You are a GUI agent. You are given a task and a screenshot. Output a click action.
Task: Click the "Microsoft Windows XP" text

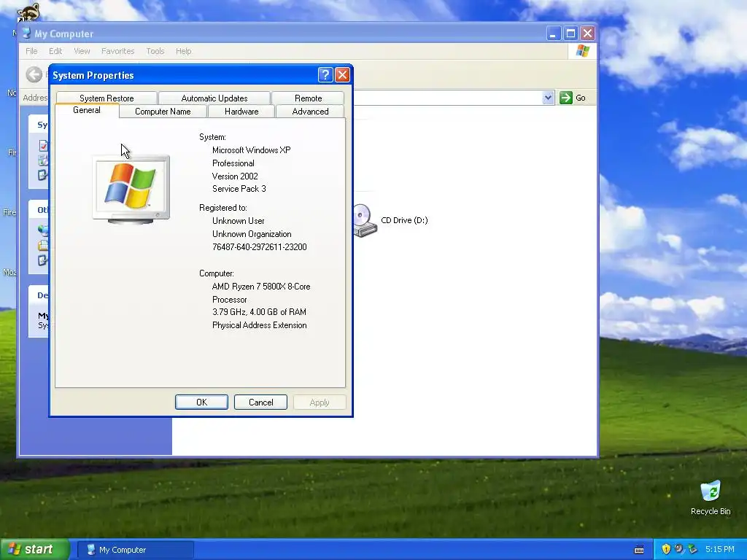(x=251, y=150)
